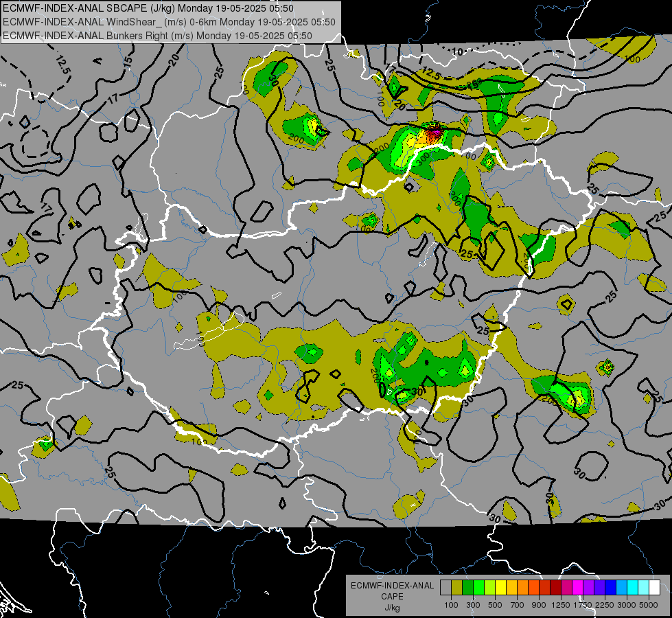Click the 700 legend scale label
This screenshot has height=618, width=672.
point(518,605)
